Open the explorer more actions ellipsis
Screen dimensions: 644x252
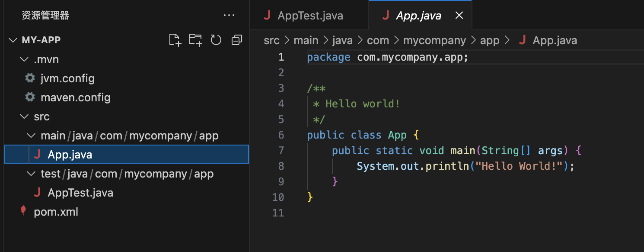pyautogui.click(x=229, y=16)
